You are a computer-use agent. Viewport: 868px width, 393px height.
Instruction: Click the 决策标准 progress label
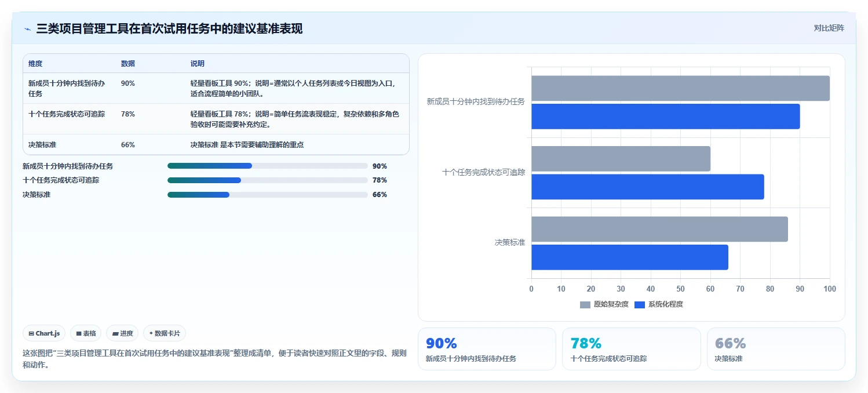(37, 195)
